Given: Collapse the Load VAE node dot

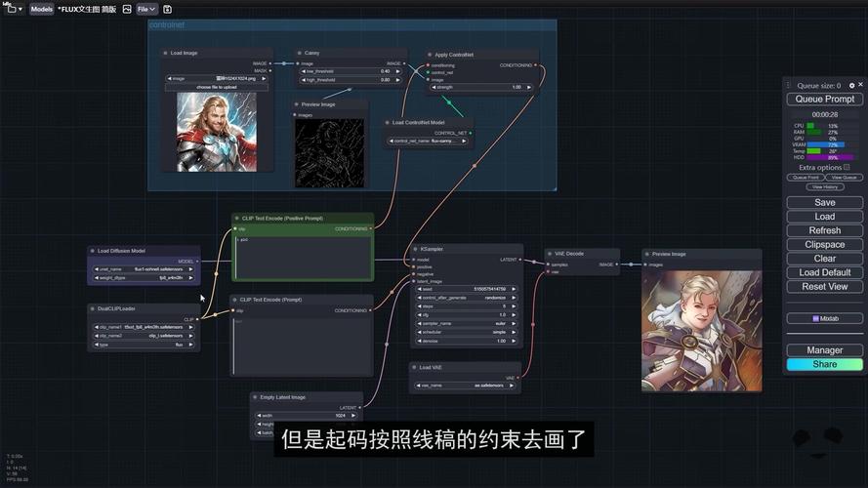Looking at the screenshot, I should [x=414, y=367].
